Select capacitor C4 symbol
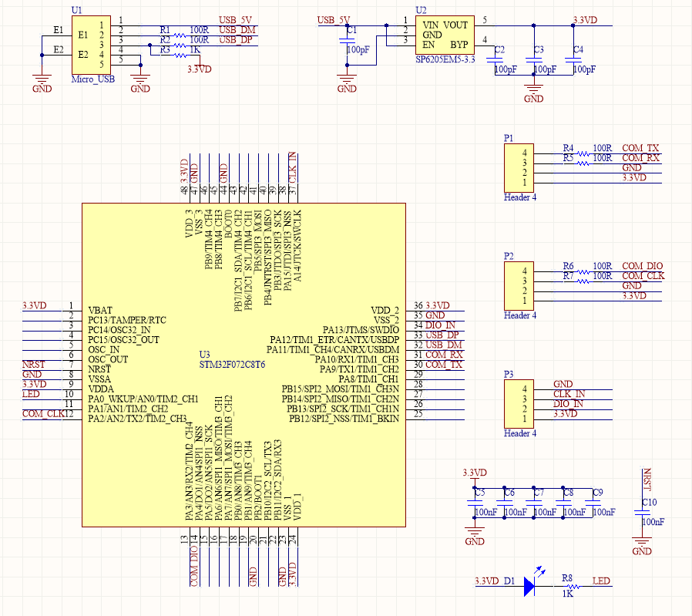692x616 pixels. [x=573, y=60]
